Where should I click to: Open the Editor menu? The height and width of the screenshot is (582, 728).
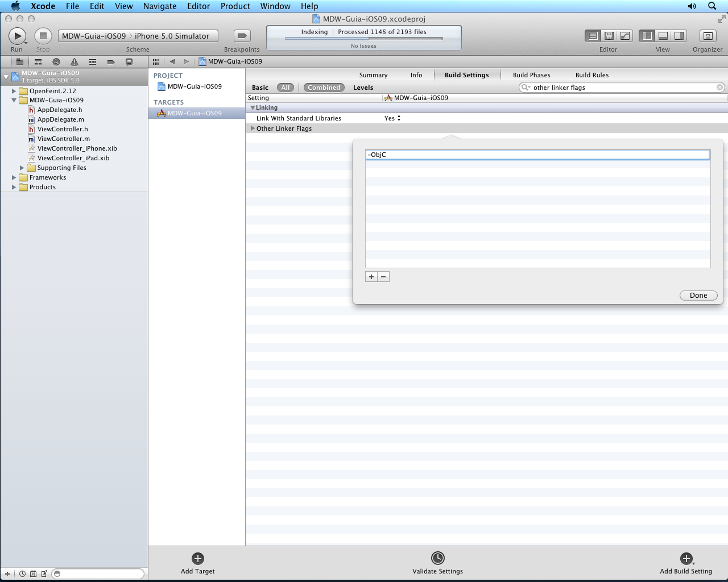198,6
